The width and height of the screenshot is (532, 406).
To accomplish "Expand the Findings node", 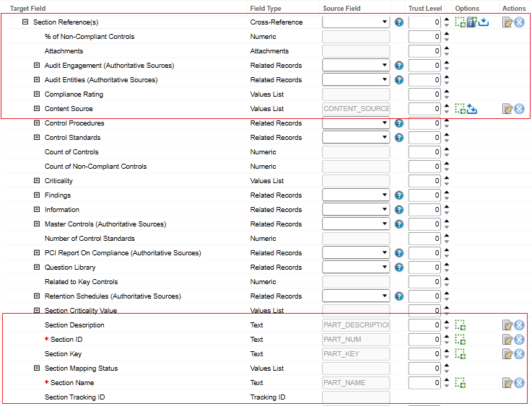I will 37,195.
